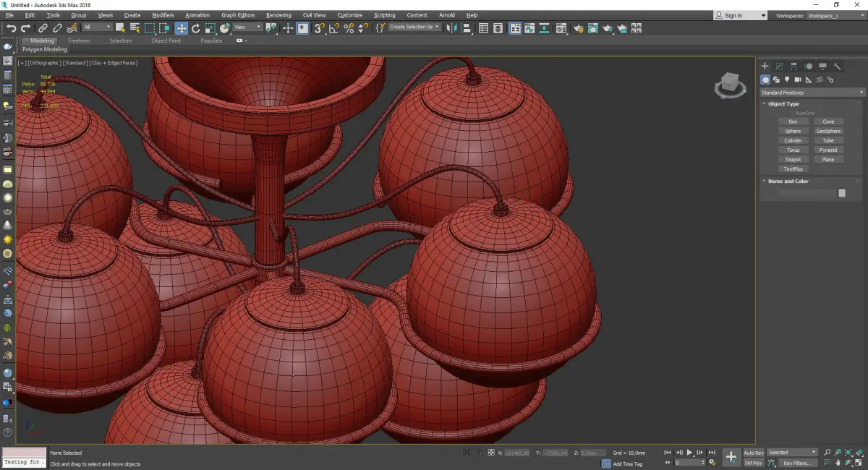Image resolution: width=868 pixels, height=470 pixels.
Task: Collapse the Object Type rollout
Action: coord(783,104)
